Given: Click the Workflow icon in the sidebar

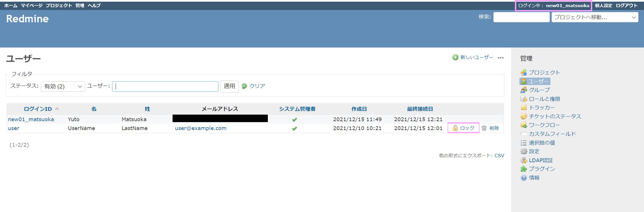Looking at the screenshot, I should (524, 125).
